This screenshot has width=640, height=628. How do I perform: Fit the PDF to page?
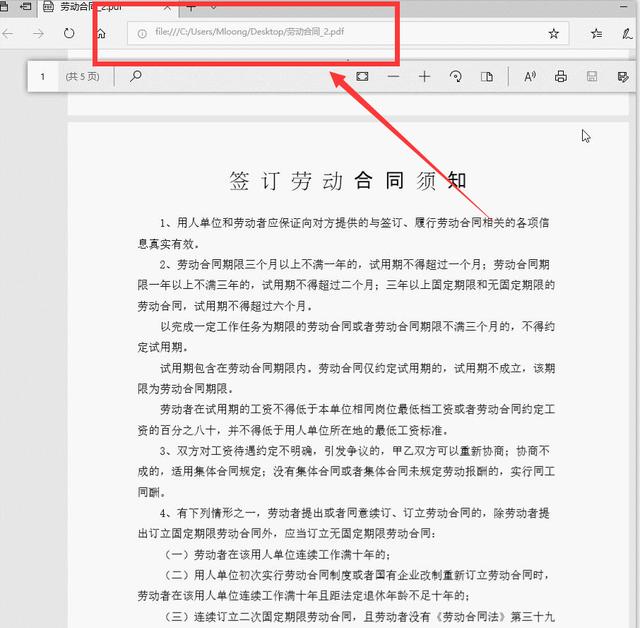(x=362, y=76)
